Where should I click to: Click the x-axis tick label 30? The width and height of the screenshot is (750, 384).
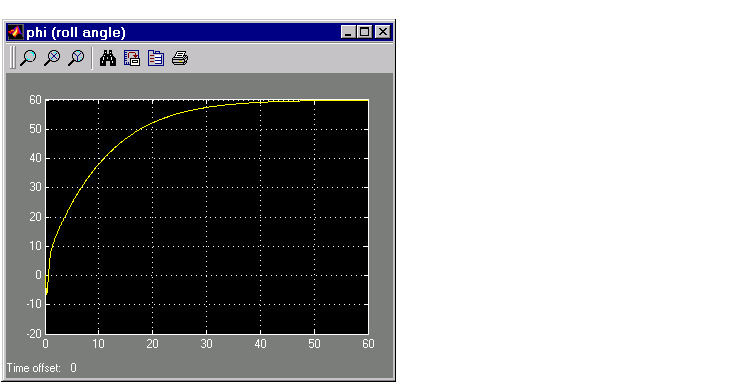pyautogui.click(x=206, y=344)
